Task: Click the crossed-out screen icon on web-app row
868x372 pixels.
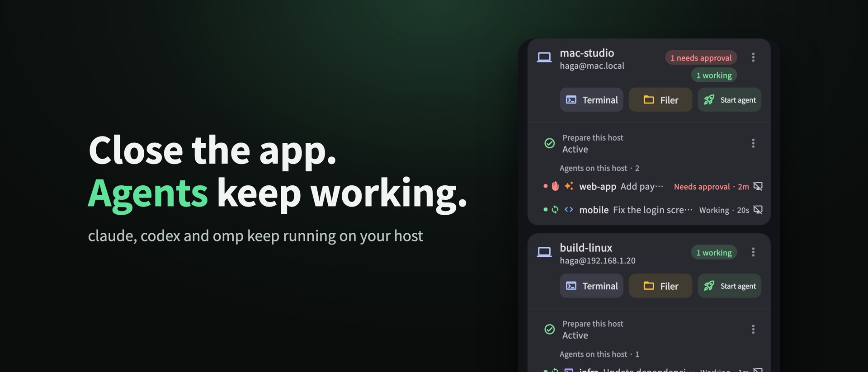Action: click(758, 186)
